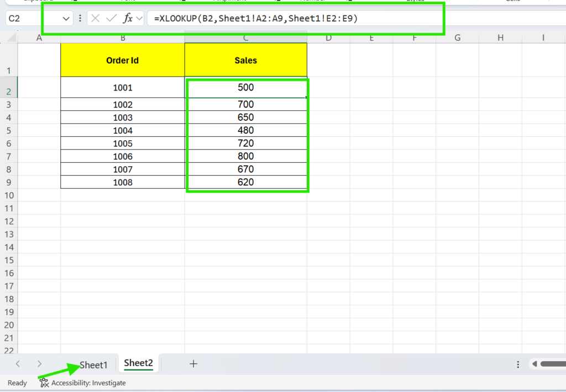Screen dimensions: 566x392
Task: Click the Enter checkmark formula icon
Action: coord(111,18)
